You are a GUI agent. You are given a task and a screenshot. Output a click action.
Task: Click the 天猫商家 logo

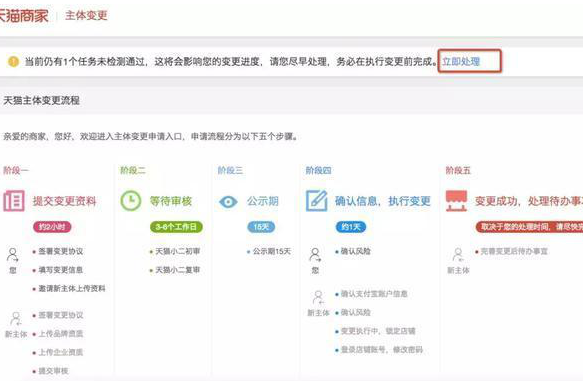point(24,16)
